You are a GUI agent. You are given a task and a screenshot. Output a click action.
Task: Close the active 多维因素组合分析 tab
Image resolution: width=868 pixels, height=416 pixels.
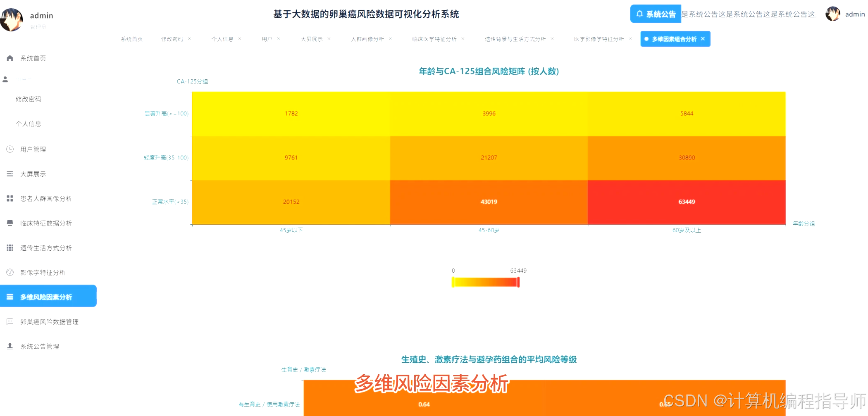pyautogui.click(x=703, y=39)
